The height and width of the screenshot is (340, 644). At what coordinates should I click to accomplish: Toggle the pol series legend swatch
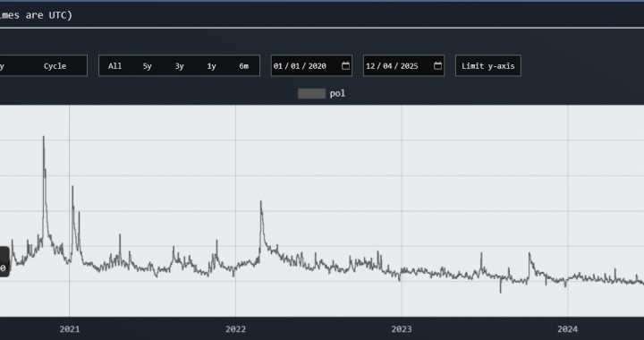[312, 94]
